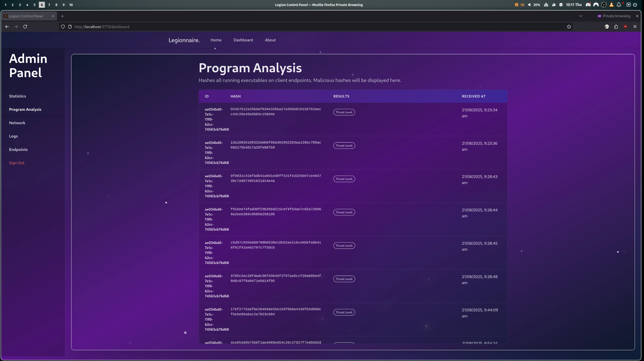Click the stacked layers icon in top bar
This screenshot has width=644, height=361.
coord(561,5)
